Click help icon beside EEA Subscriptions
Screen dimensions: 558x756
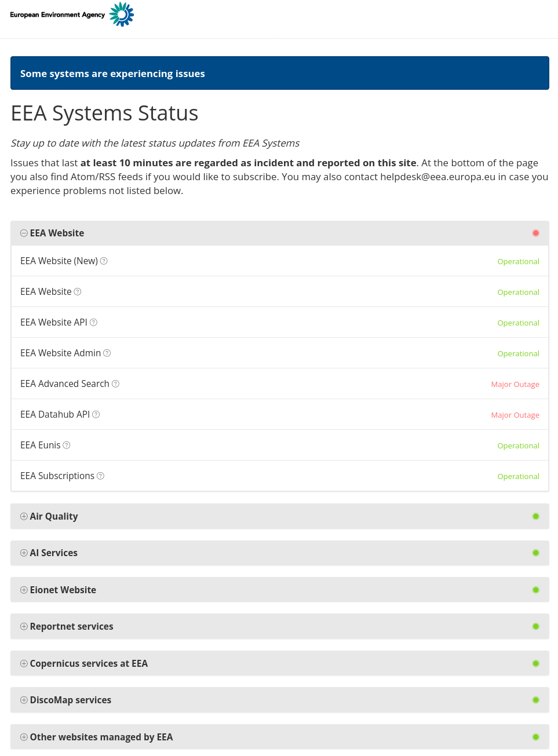pos(101,476)
